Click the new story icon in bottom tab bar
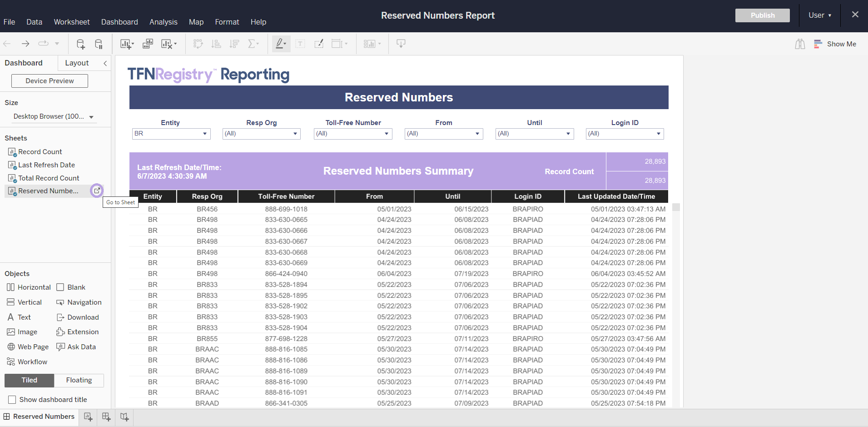 pos(124,417)
